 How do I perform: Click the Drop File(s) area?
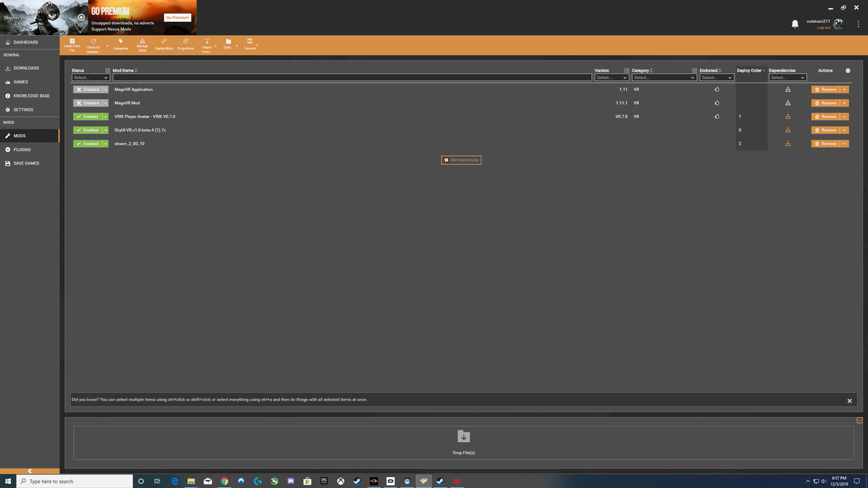click(x=463, y=443)
